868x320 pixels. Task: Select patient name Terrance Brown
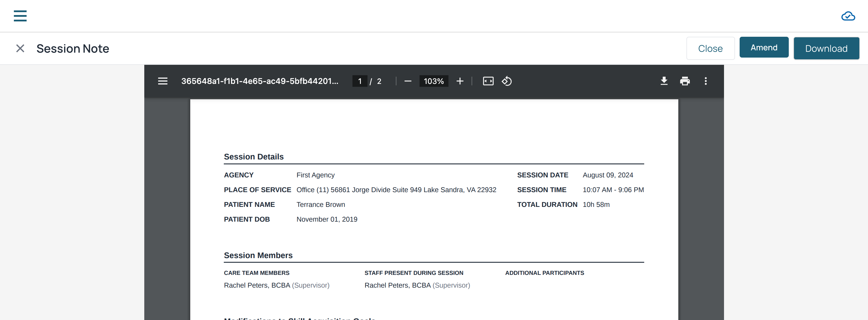pos(320,205)
